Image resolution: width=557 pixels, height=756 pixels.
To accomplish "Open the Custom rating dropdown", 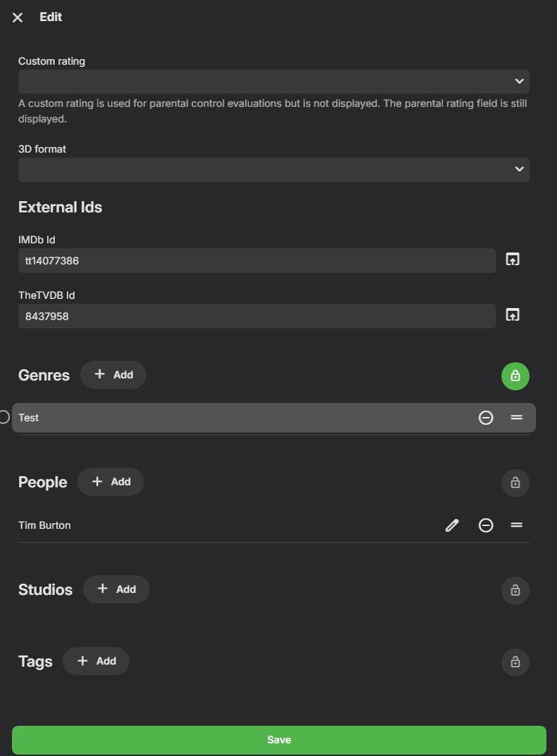I will pos(274,82).
